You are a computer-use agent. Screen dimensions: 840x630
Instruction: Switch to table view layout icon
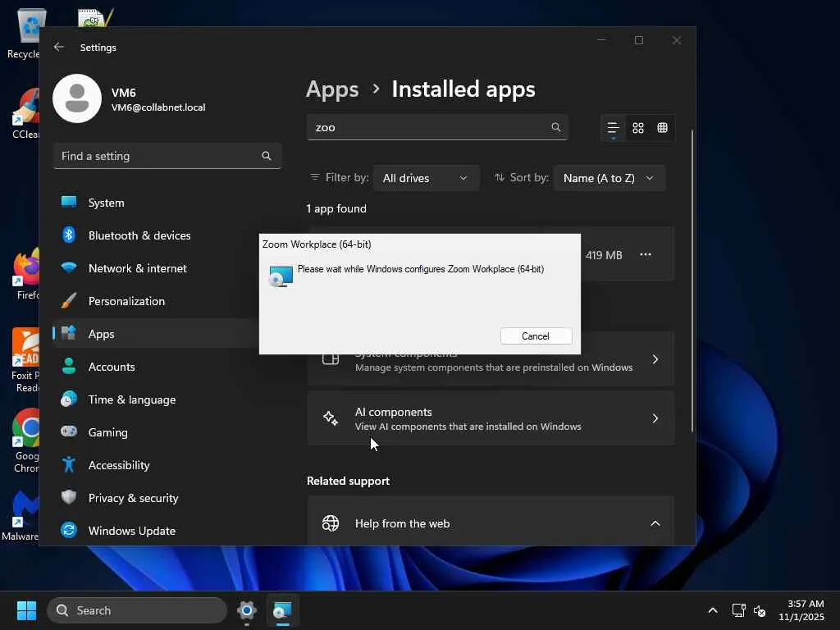coord(663,127)
